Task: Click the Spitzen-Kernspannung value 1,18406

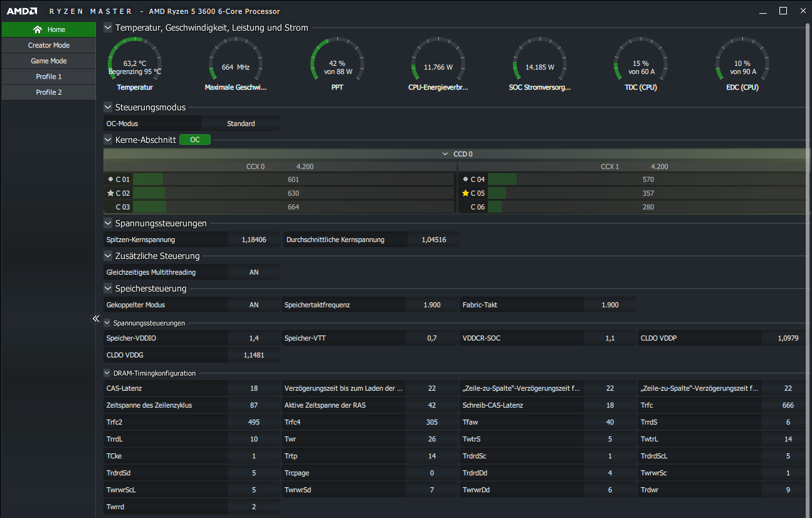Action: click(254, 240)
